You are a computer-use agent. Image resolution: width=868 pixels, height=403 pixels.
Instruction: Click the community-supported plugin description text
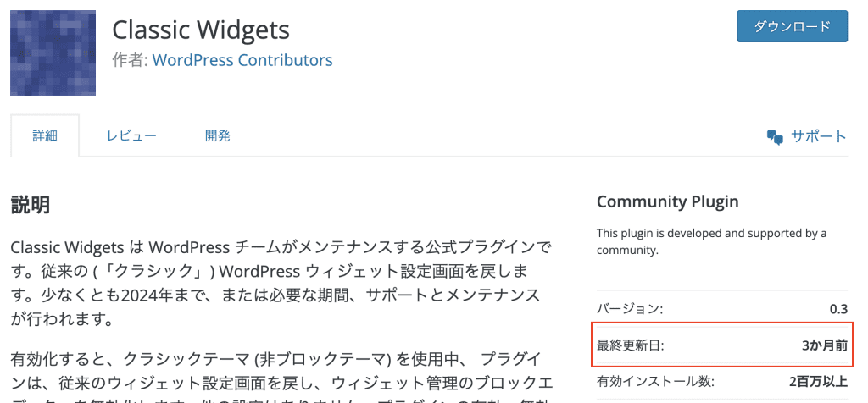pyautogui.click(x=711, y=241)
